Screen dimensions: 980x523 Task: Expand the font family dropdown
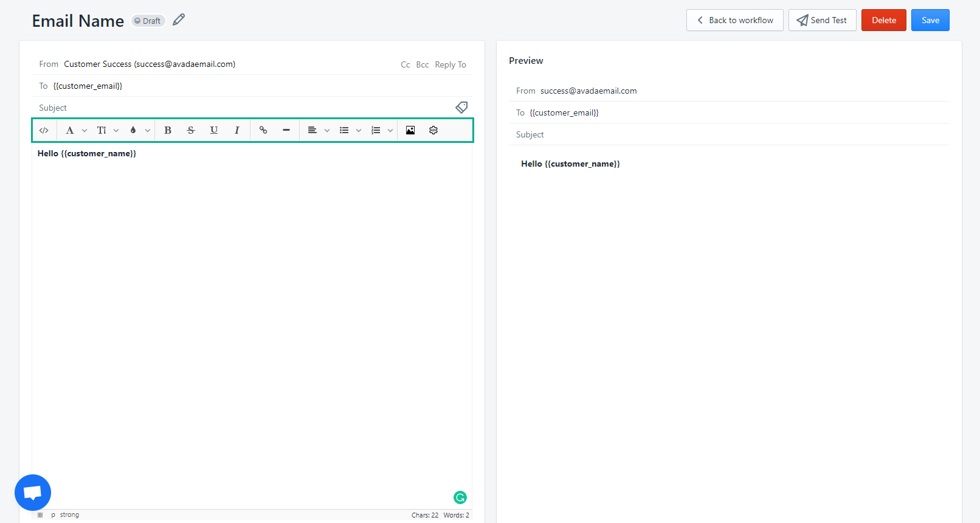76,130
